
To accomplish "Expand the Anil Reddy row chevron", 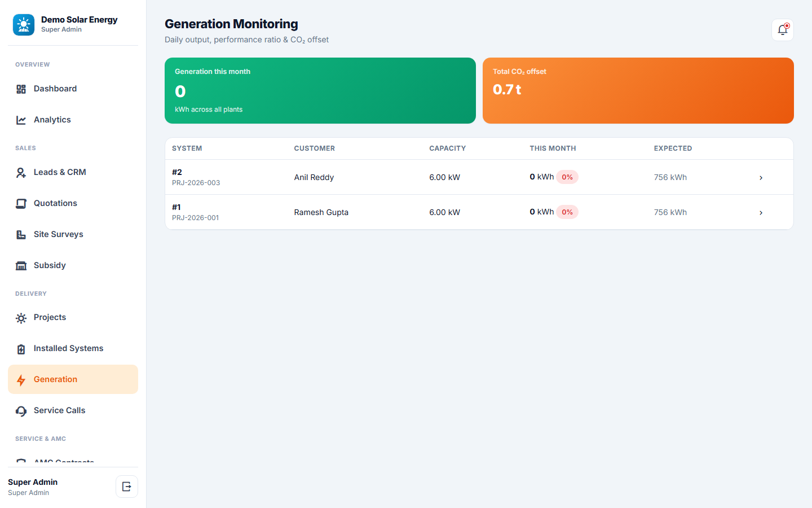I will tap(761, 178).
